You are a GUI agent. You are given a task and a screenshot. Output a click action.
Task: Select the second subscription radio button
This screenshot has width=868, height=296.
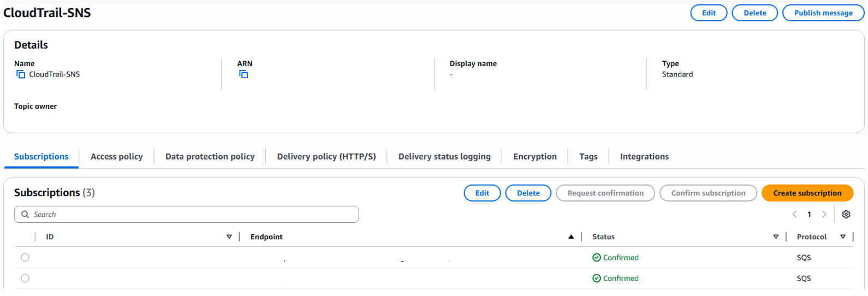point(25,279)
